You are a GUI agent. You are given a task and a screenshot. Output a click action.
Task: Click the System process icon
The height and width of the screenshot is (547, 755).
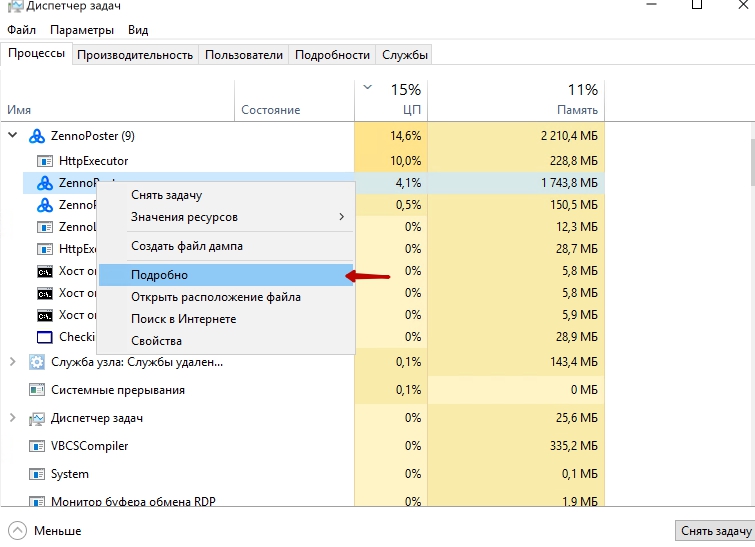tap(37, 474)
